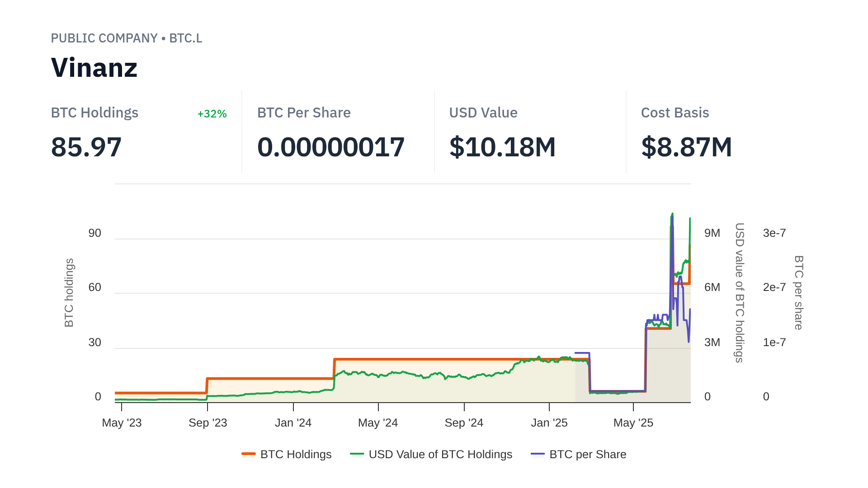Click the Sep '24 x-axis tick label
868x488 pixels.
(464, 423)
